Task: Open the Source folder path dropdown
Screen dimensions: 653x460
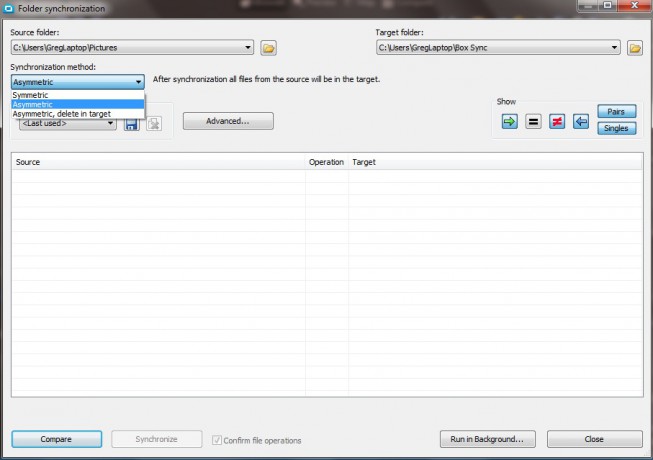Action: (x=248, y=47)
